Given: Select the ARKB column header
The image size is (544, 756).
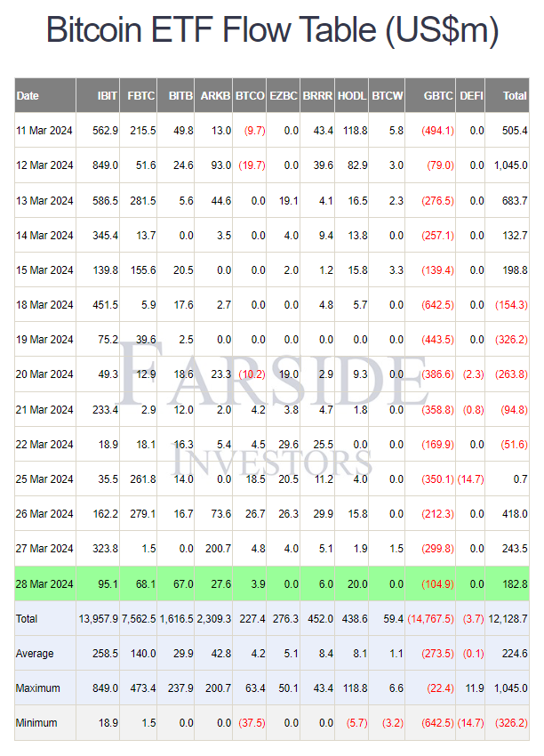Looking at the screenshot, I should 213,95.
